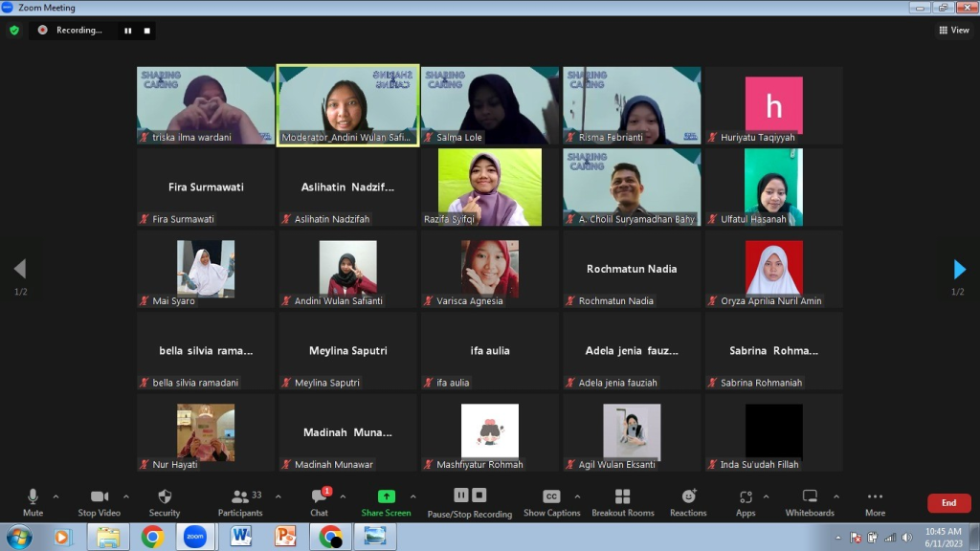Click the encryption shield icon at top left
Viewport: 980px width, 551px height.
coord(14,31)
